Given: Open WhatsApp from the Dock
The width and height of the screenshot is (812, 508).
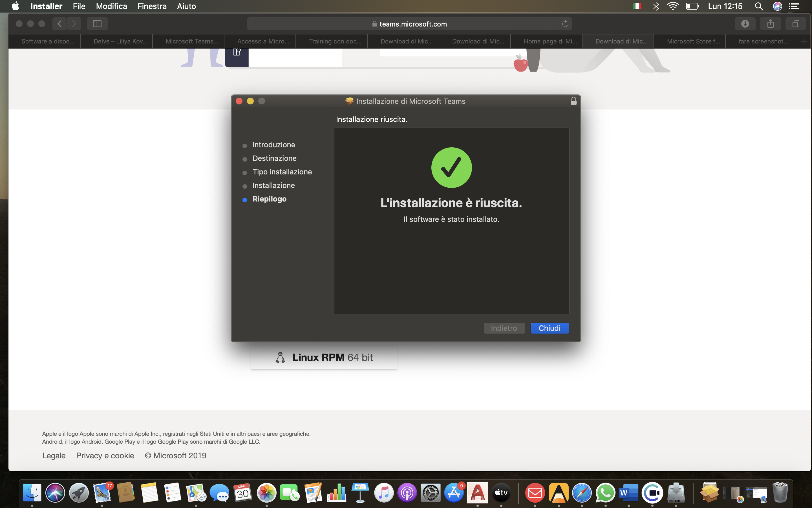Looking at the screenshot, I should click(605, 493).
